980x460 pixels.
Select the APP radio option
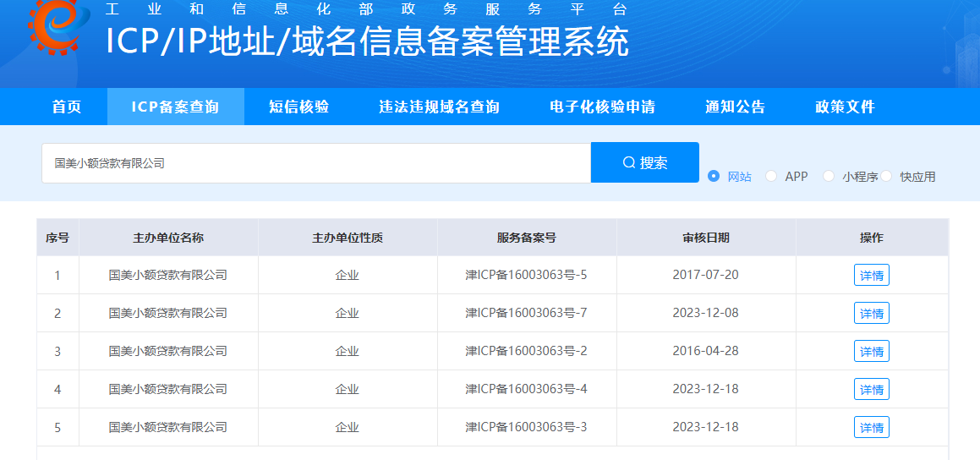point(771,176)
